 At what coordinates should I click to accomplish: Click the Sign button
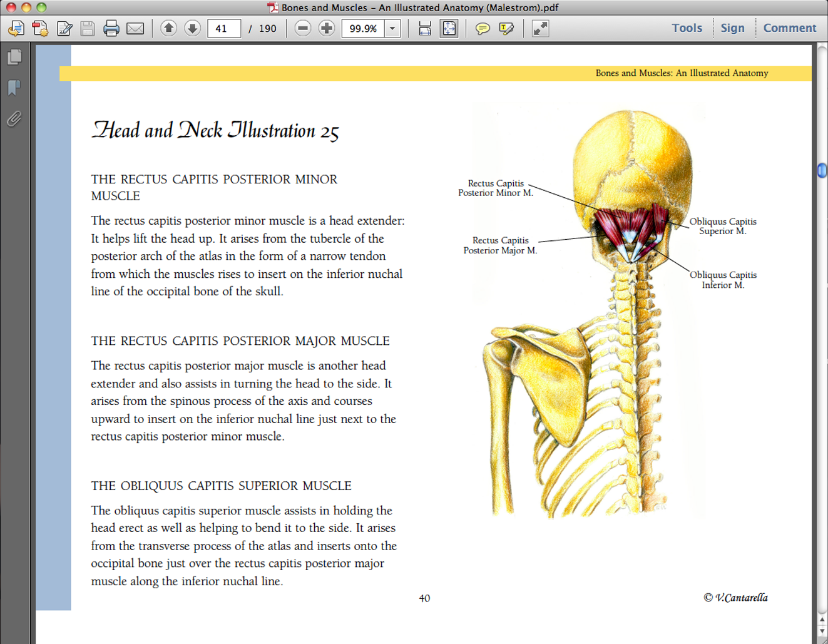tap(732, 28)
